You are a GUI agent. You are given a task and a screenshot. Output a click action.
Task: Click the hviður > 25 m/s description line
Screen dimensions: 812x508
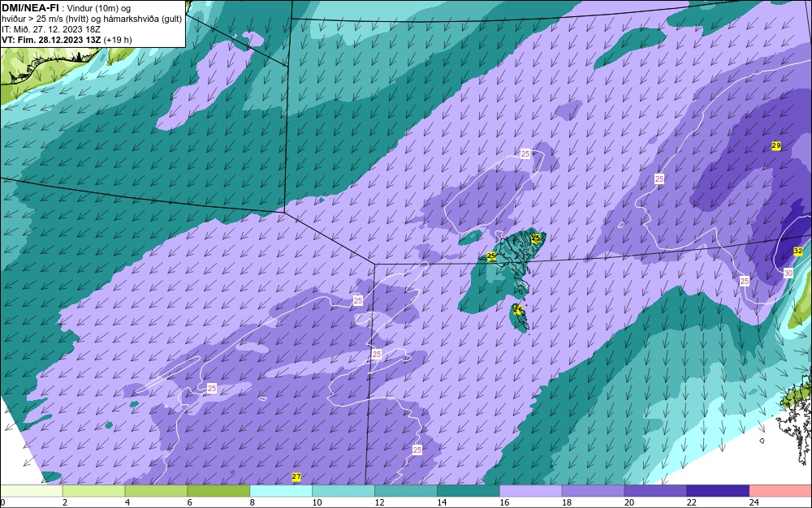click(x=92, y=19)
